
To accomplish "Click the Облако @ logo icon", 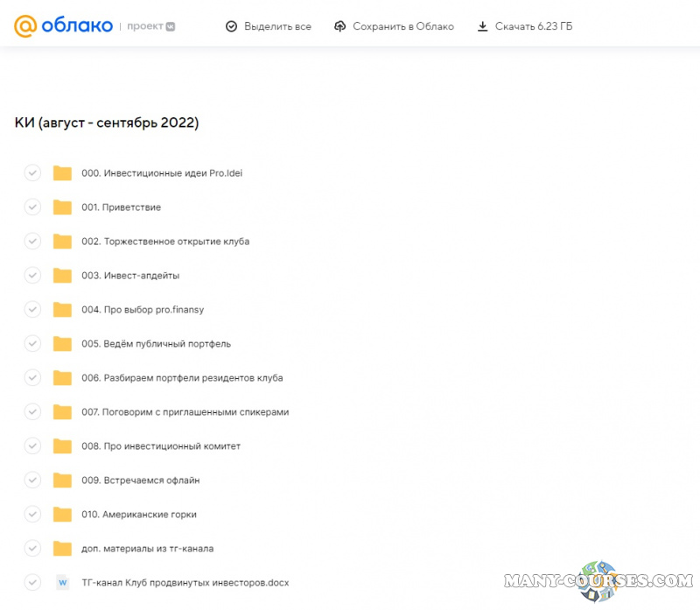I will 25,26.
